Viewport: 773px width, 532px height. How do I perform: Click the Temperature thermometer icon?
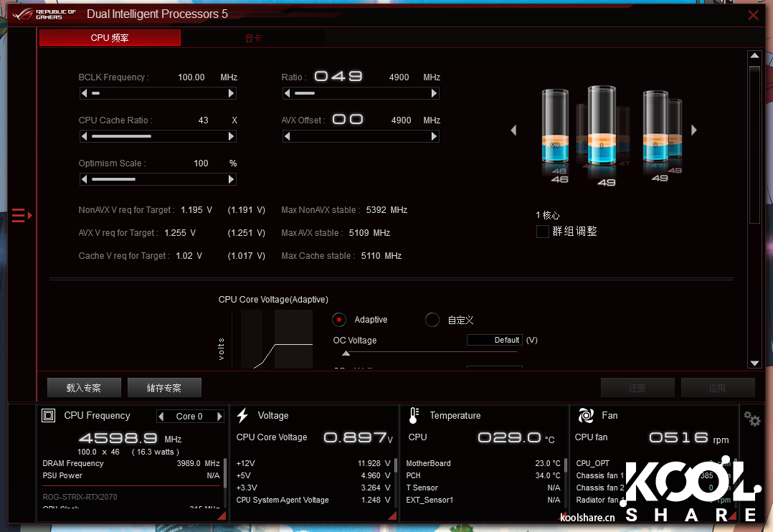pos(414,416)
